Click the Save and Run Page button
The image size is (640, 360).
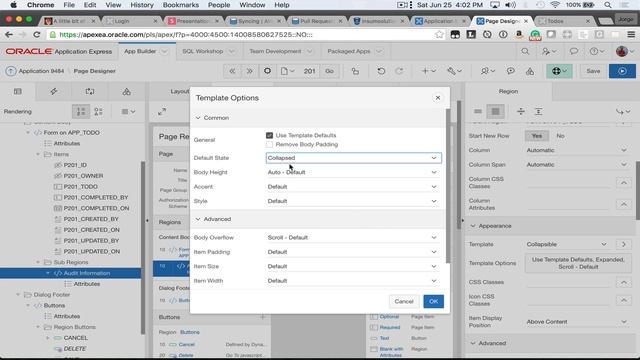(x=622, y=71)
